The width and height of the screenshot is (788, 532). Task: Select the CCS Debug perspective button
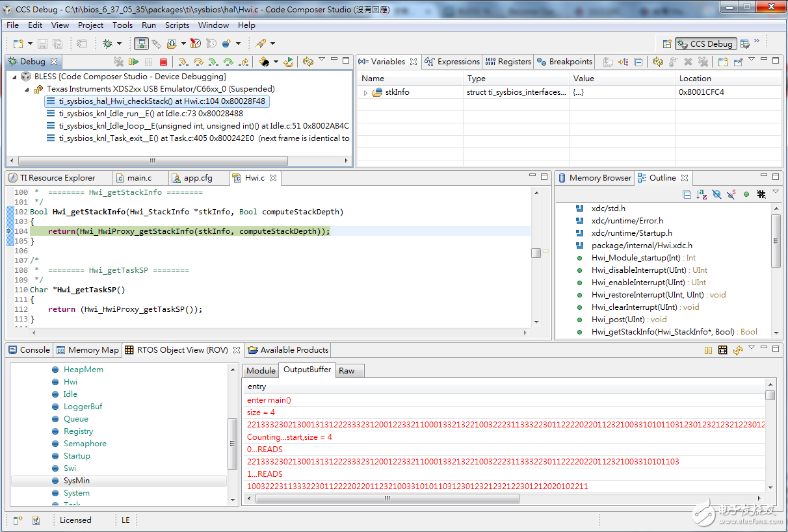point(705,44)
